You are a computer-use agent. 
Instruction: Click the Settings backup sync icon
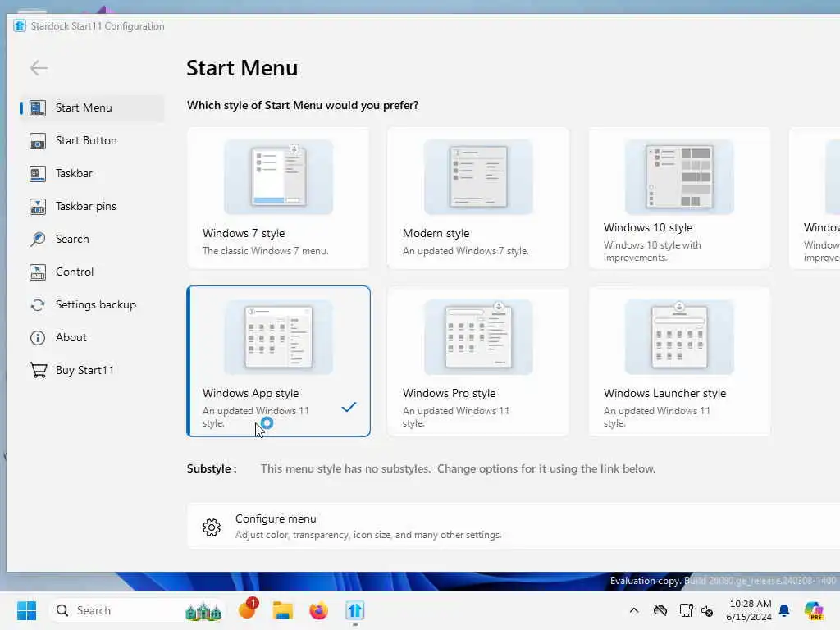(38, 305)
